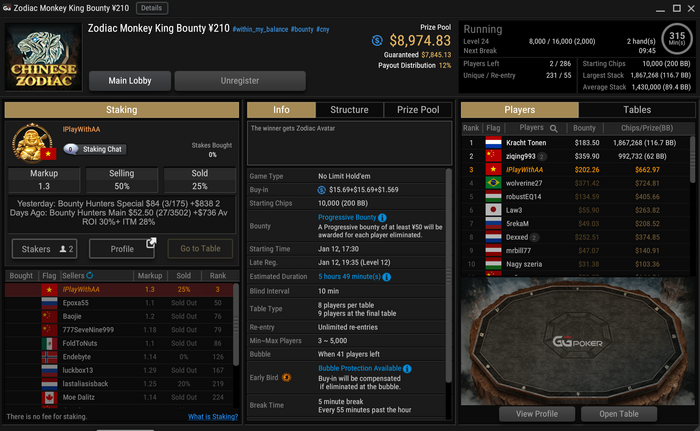
Task: Select seller row Epoxa55
Action: (119, 303)
